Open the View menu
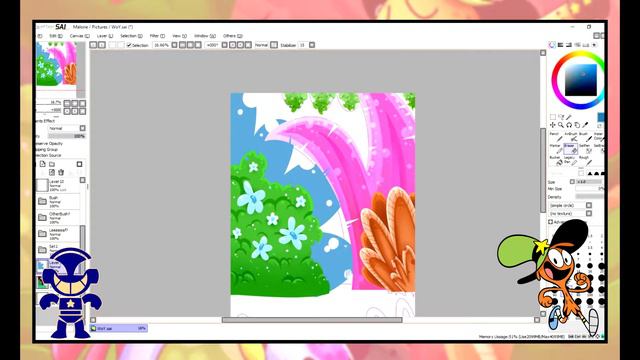This screenshot has height=360, width=640. click(179, 36)
